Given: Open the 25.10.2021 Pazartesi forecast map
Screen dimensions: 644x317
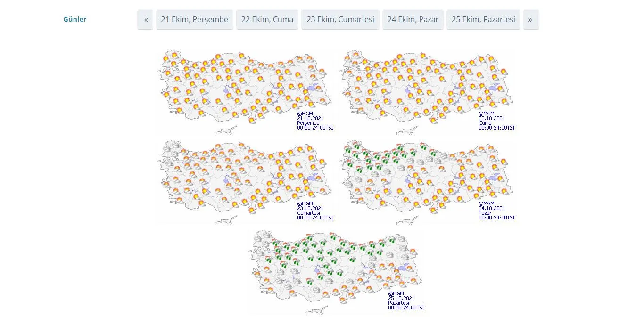Looking at the screenshot, I should (x=336, y=272).
